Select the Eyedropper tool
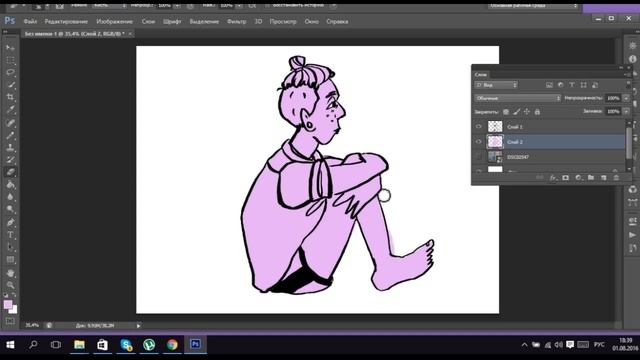Image resolution: width=640 pixels, height=360 pixels. 10,109
